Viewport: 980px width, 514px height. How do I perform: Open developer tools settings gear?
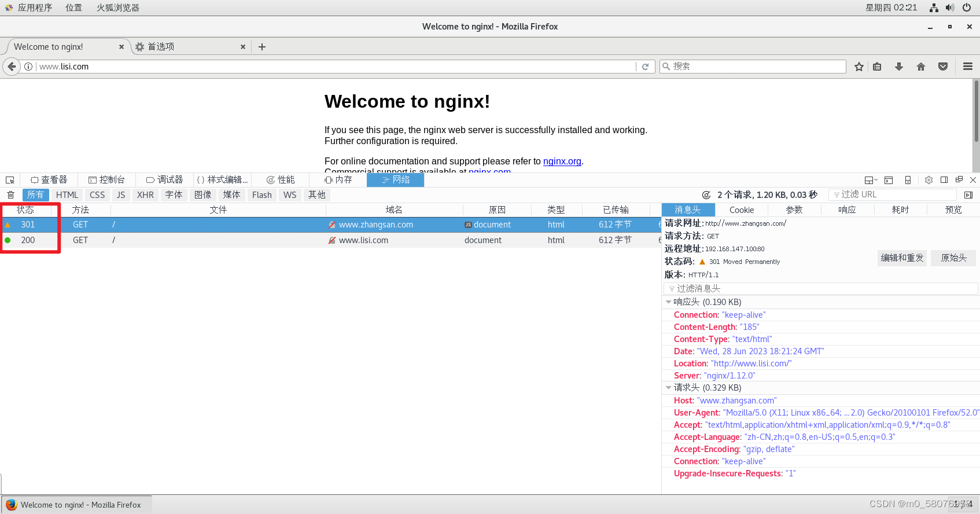pos(929,180)
